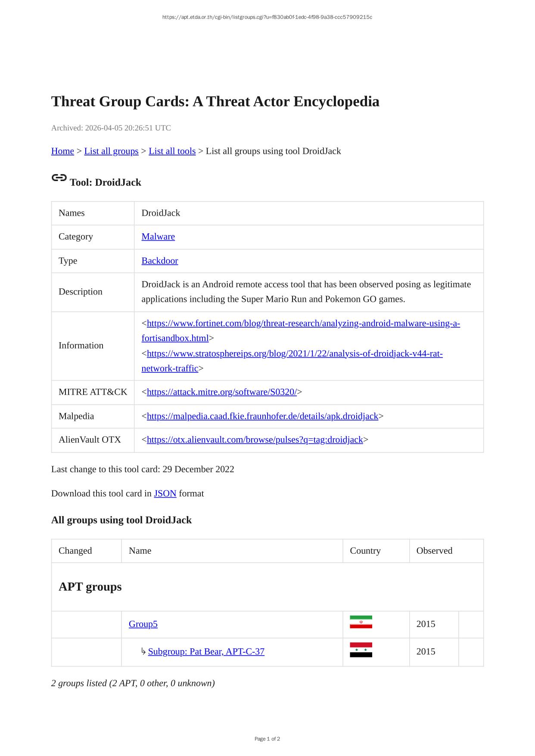Click the Iran flag icon
The height and width of the screenshot is (756, 535).
361,622
